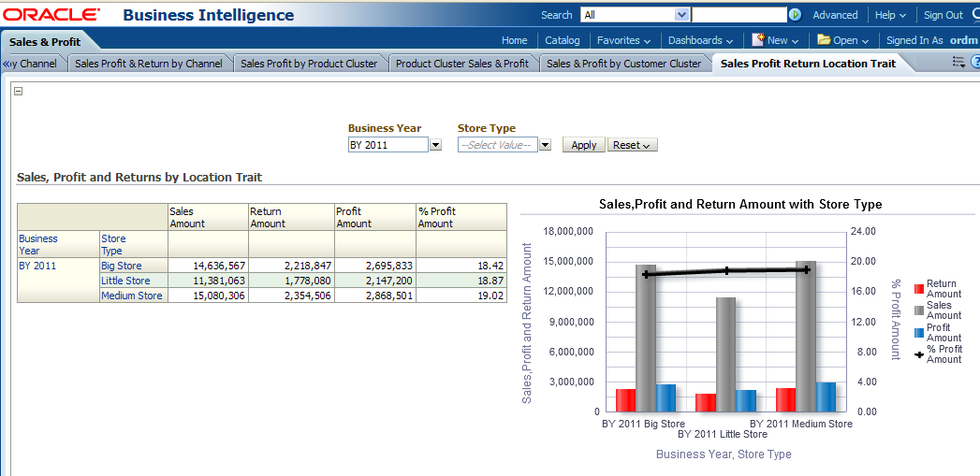
Task: Switch to Sales Profit by Product Cluster tab
Action: tap(309, 64)
